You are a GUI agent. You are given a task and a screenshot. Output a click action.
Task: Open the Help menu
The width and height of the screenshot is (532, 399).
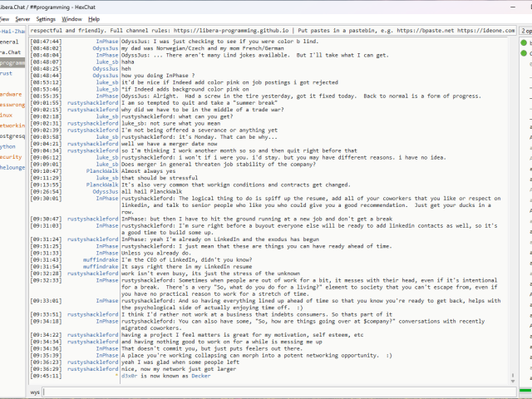pos(94,18)
